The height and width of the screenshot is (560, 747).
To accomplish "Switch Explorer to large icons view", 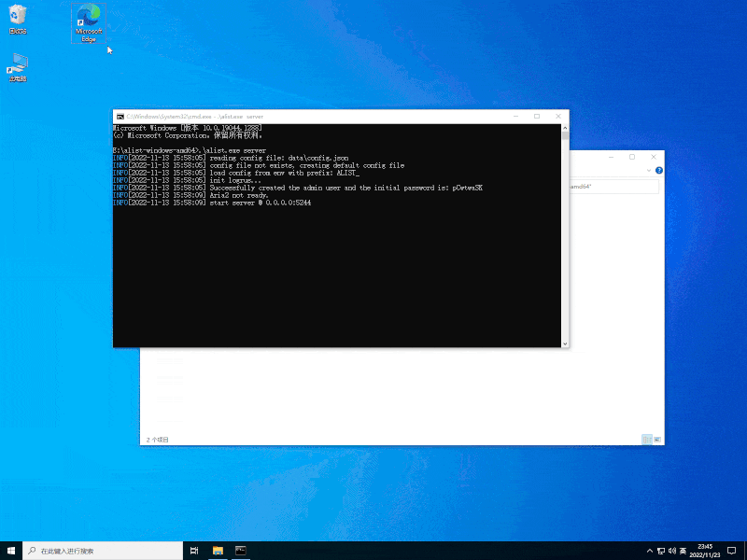I will click(657, 440).
